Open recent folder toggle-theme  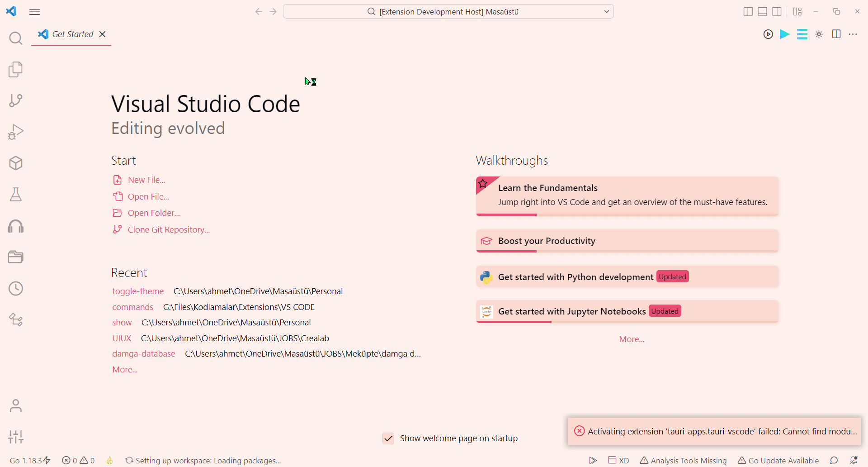point(138,291)
